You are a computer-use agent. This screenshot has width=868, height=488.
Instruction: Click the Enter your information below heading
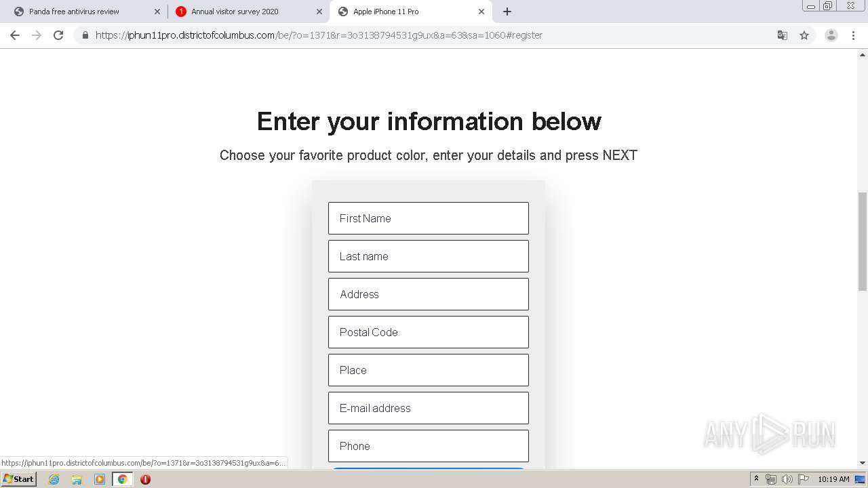(429, 121)
